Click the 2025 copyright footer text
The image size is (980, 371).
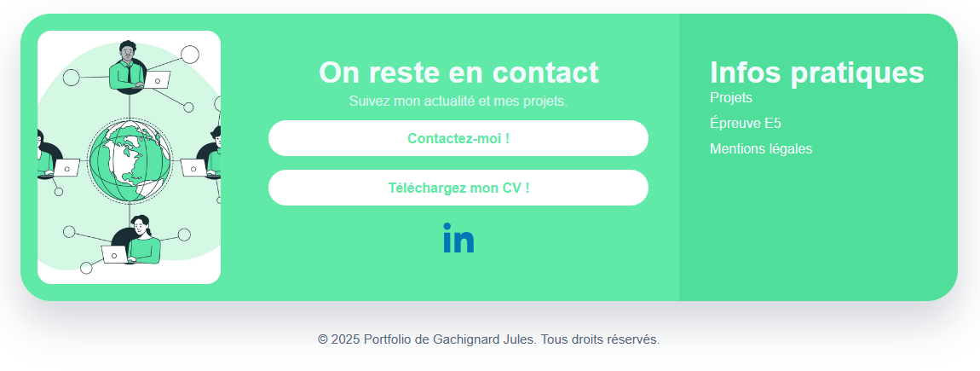tap(488, 339)
